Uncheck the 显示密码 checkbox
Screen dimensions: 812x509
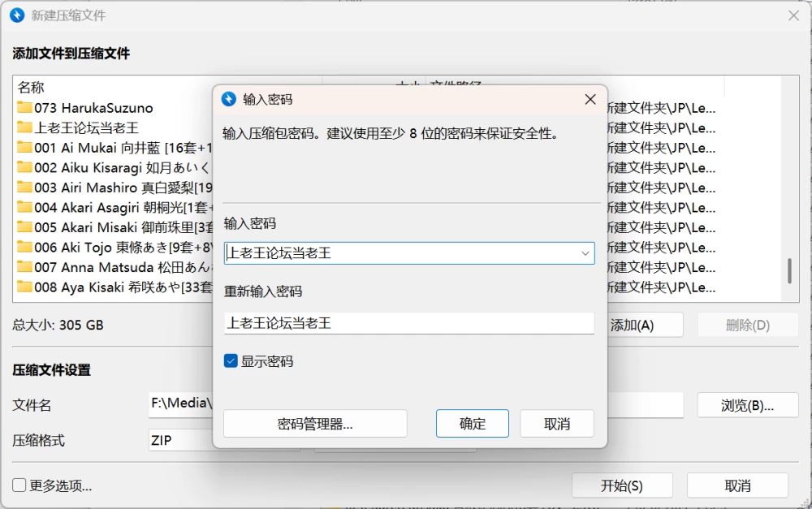click(231, 361)
